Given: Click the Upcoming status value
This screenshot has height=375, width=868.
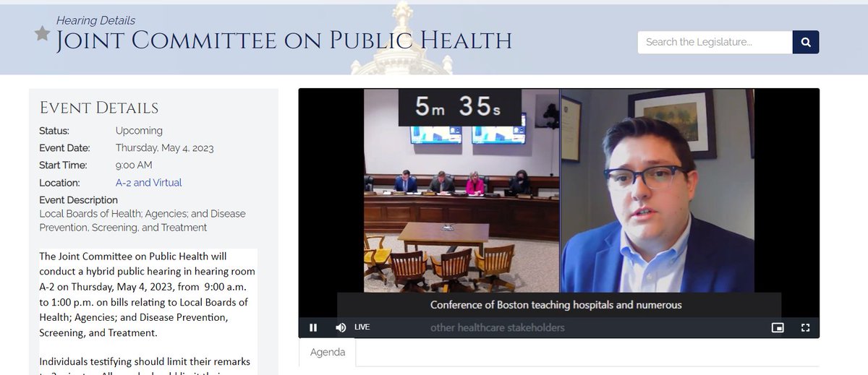Looking at the screenshot, I should 139,131.
